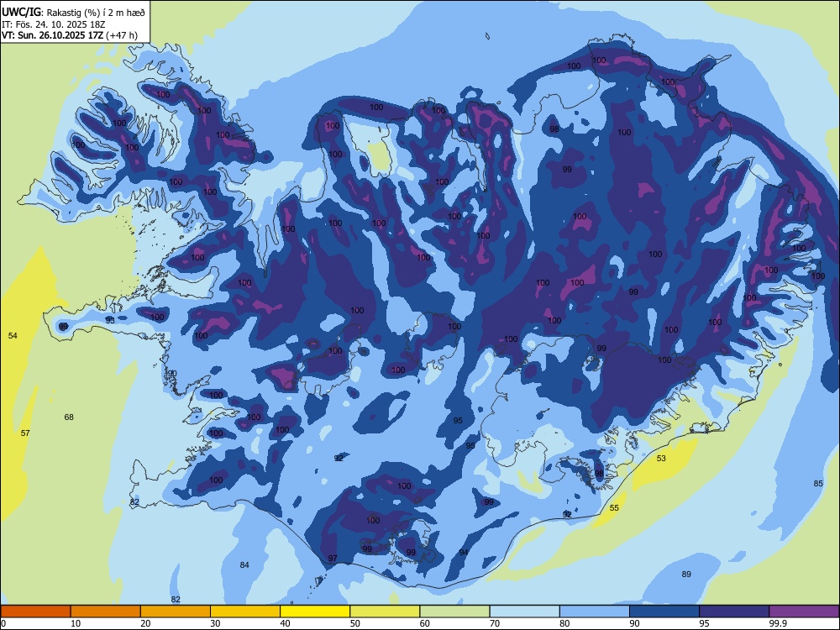The width and height of the screenshot is (840, 630).
Task: Select the 'IT: Fös. 24. 10. 2025 18Z' line
Action: click(x=54, y=24)
